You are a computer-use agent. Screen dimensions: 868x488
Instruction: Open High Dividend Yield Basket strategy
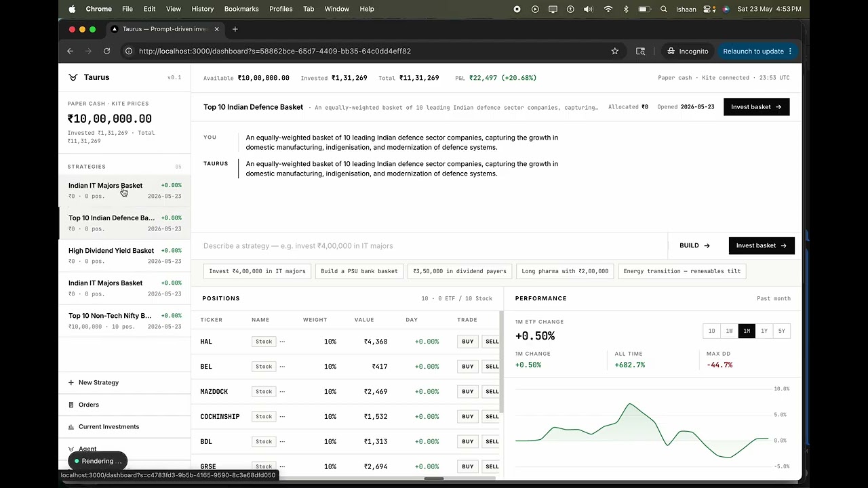(125, 256)
